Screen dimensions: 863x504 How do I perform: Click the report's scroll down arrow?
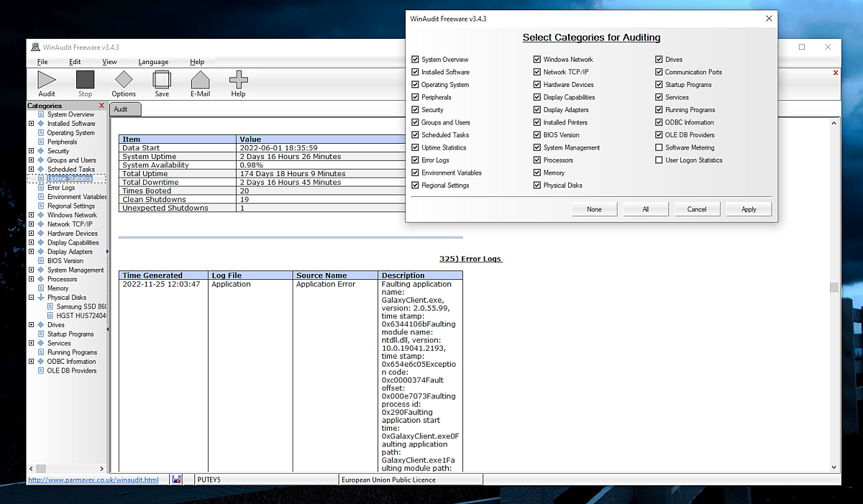pyautogui.click(x=834, y=467)
